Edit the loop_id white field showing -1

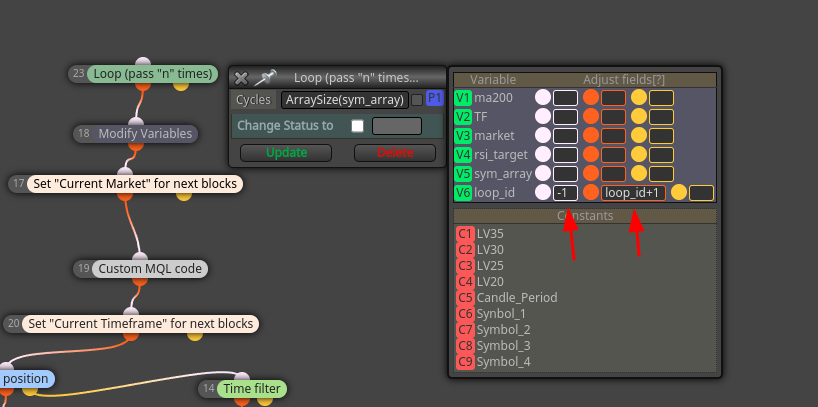tap(566, 193)
